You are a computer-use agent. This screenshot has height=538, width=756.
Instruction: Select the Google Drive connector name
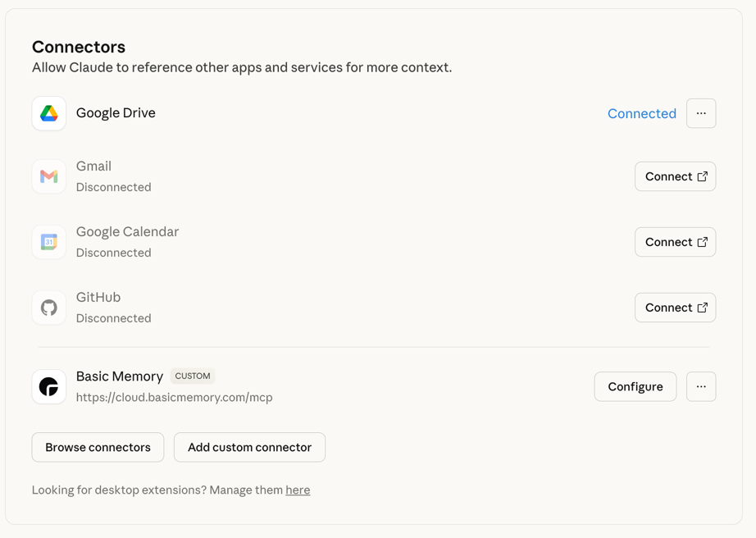click(116, 113)
